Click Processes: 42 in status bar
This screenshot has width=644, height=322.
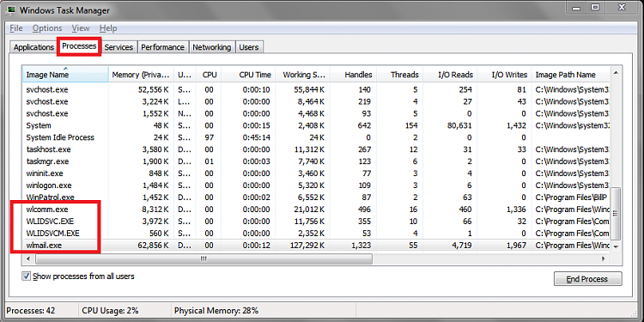31,311
